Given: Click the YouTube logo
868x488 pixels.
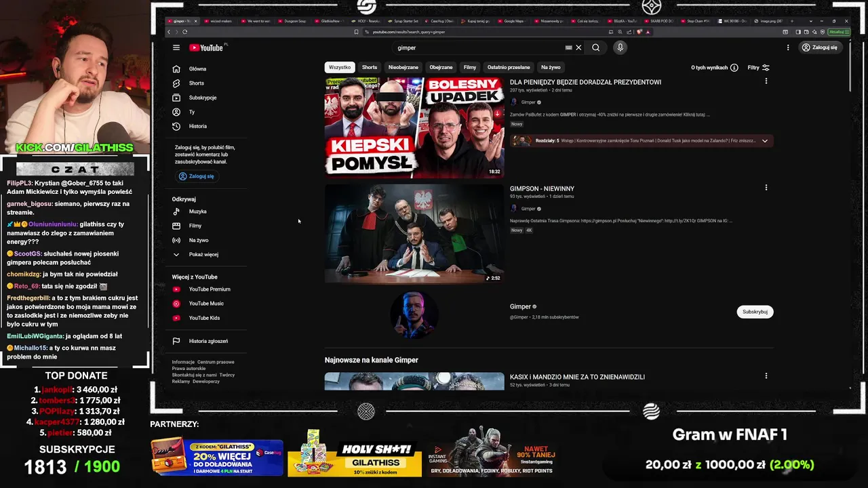Looking at the screenshot, I should click(x=206, y=47).
